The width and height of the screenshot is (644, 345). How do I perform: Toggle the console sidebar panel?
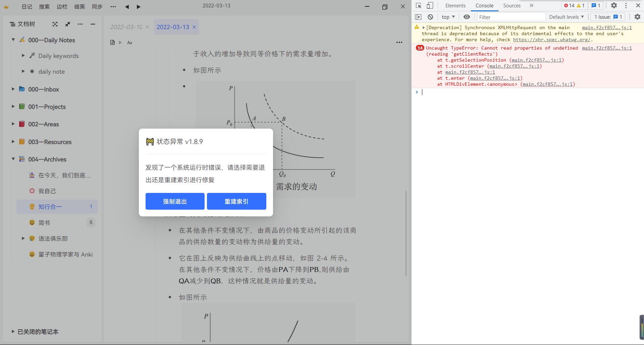coord(418,17)
